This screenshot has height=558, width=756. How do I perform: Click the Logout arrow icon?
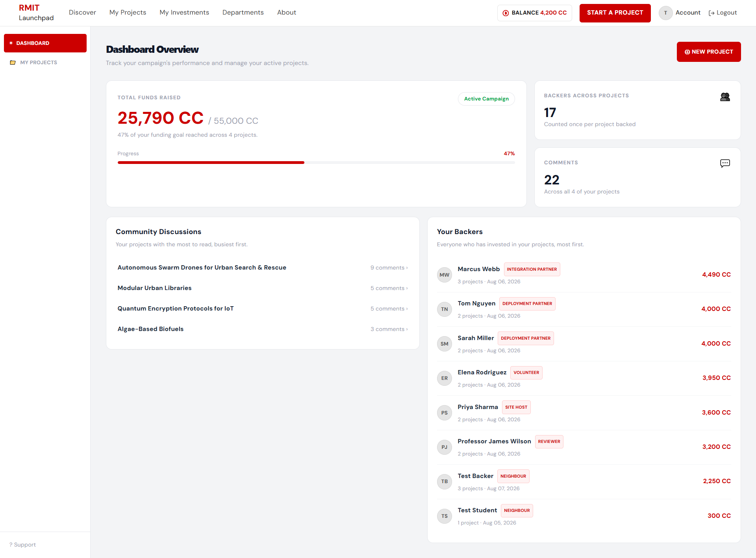(712, 13)
